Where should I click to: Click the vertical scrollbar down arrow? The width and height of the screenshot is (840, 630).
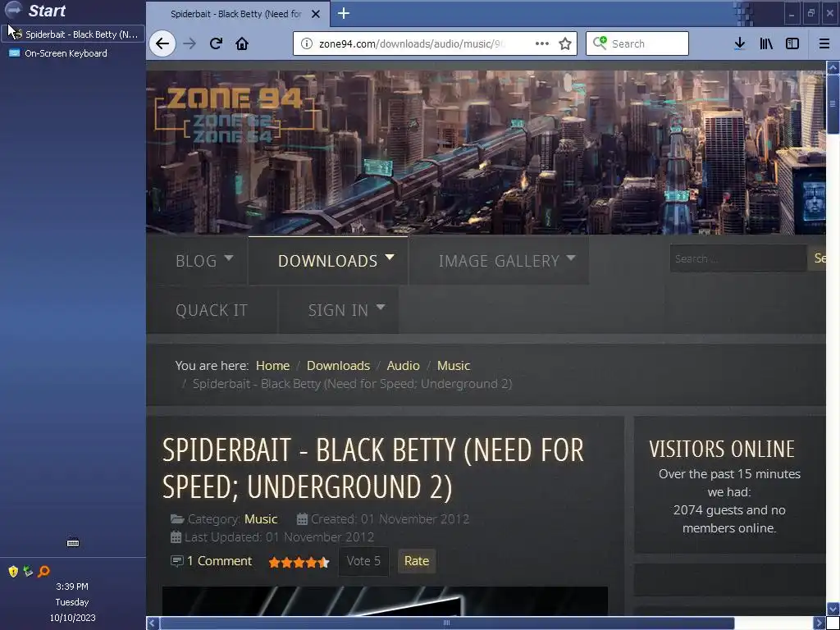click(x=833, y=609)
